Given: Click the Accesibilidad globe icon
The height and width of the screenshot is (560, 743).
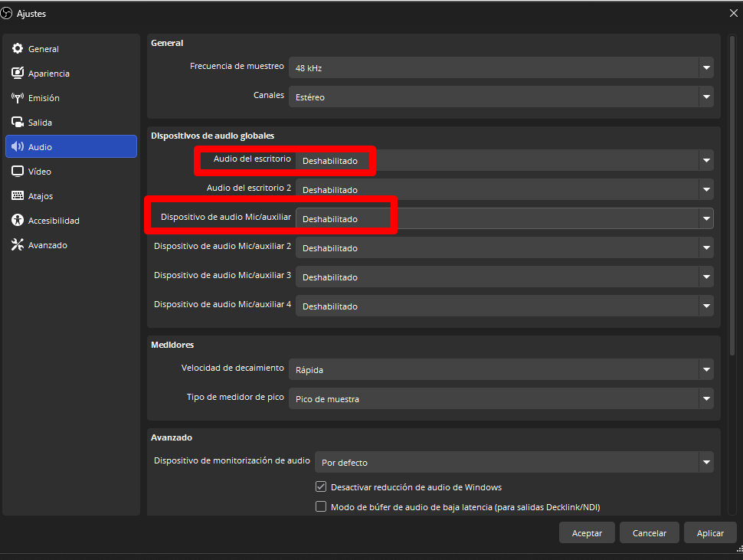Looking at the screenshot, I should pyautogui.click(x=17, y=220).
